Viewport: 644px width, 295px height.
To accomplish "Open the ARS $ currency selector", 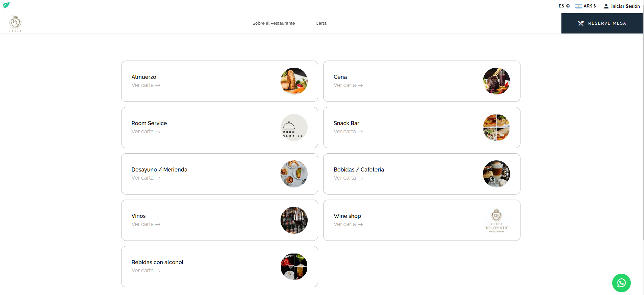I will (590, 6).
